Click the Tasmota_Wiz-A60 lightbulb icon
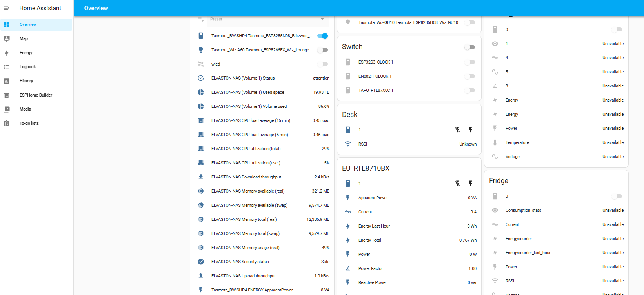Screen dimensions: 644x295 (201, 50)
